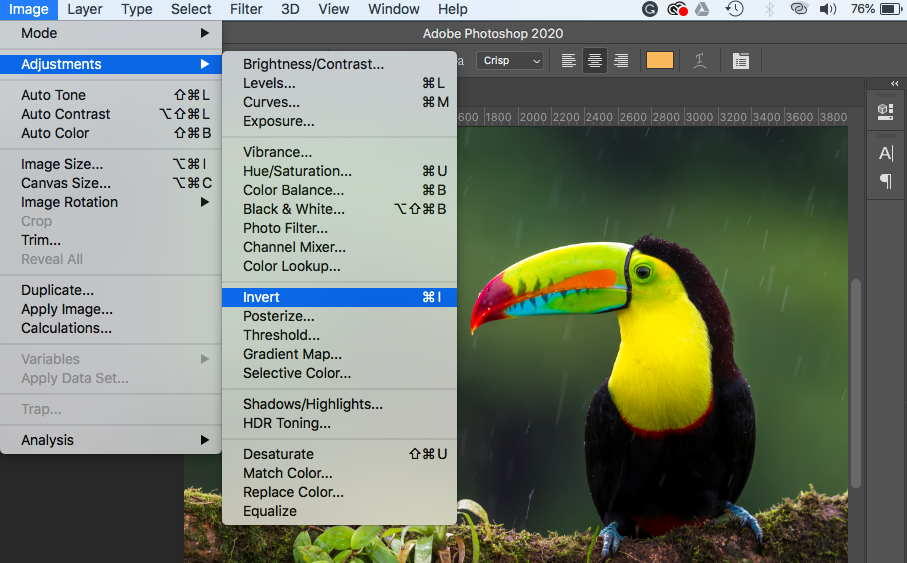This screenshot has width=907, height=563.
Task: Select Curves adjustment
Action: point(340,102)
